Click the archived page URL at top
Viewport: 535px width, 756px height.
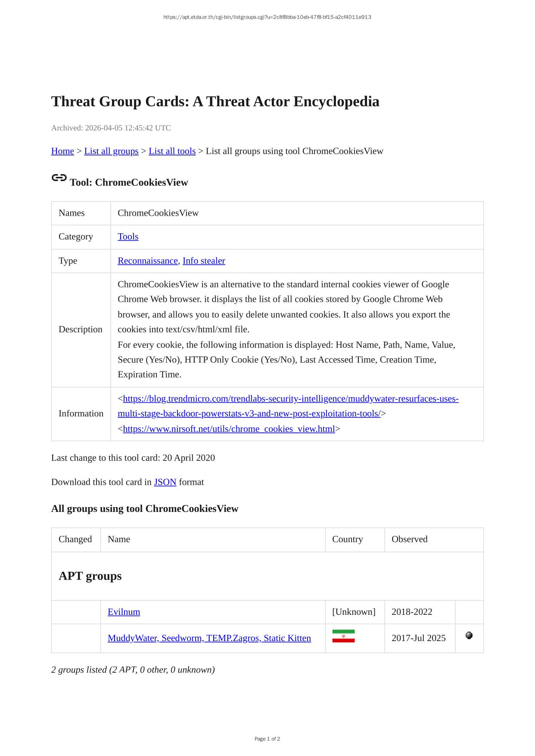point(267,17)
